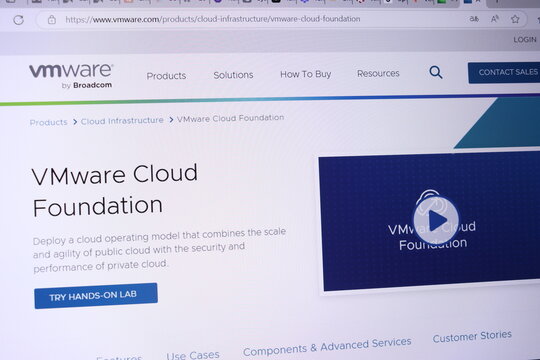This screenshot has height=360, width=540.
Task: Switch to the Customer Stories tab
Action: (x=472, y=336)
